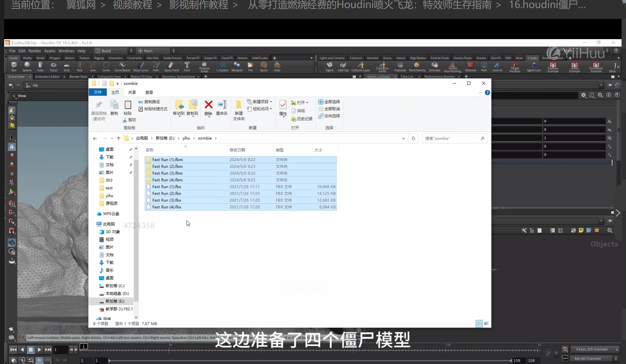Select the Populate crowd tool

tap(400, 66)
